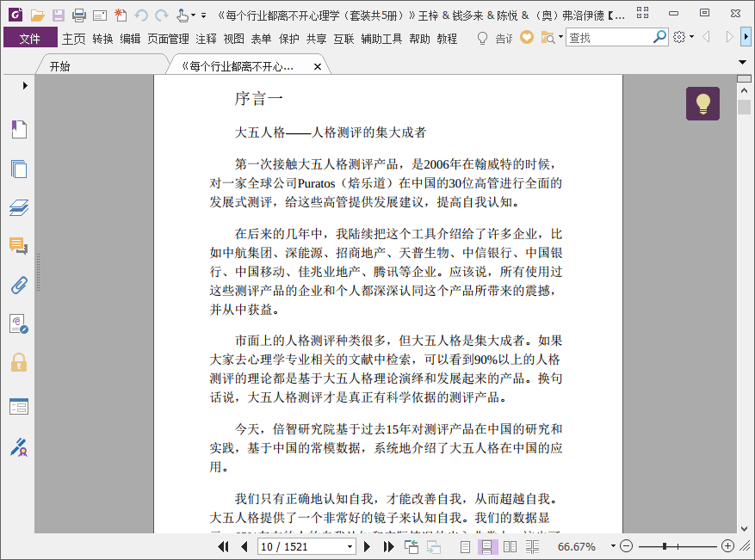
Task: Open the Layers panel in the sidebar
Action: point(19,207)
